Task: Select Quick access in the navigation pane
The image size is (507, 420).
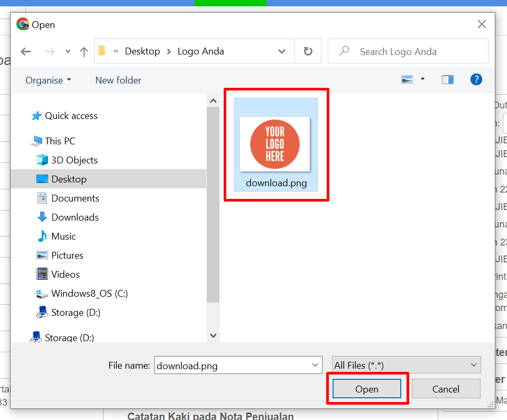Action: click(71, 116)
